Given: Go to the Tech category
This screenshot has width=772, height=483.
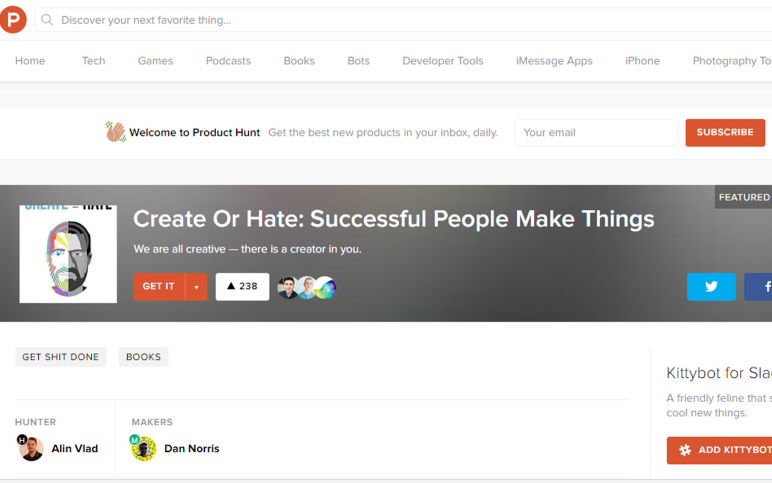Looking at the screenshot, I should coord(94,61).
